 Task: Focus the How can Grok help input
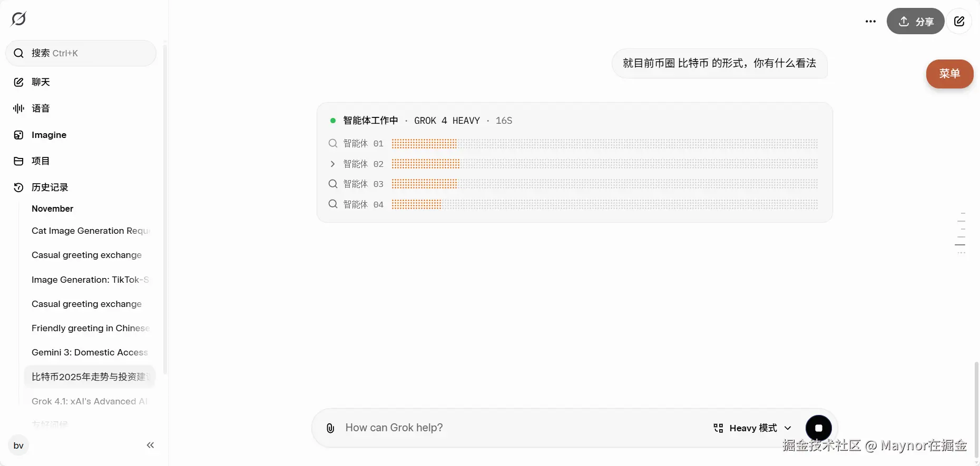click(x=522, y=428)
